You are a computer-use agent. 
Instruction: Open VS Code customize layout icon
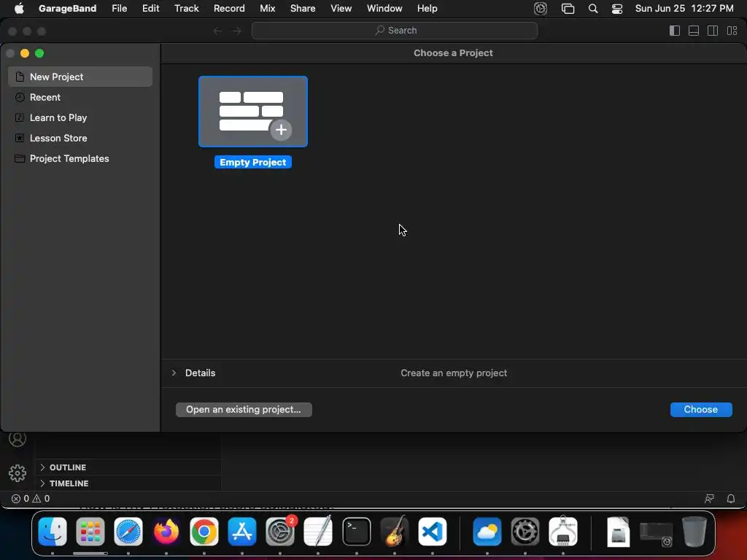(x=732, y=31)
